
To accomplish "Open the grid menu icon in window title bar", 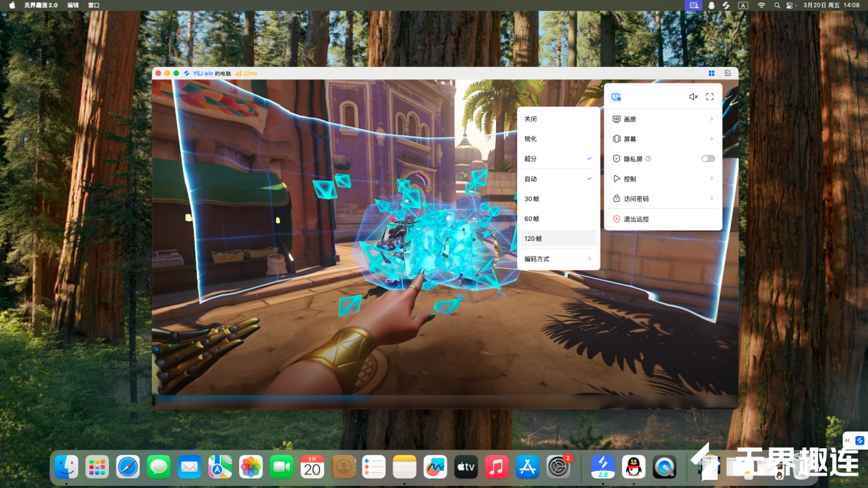I will tap(711, 73).
